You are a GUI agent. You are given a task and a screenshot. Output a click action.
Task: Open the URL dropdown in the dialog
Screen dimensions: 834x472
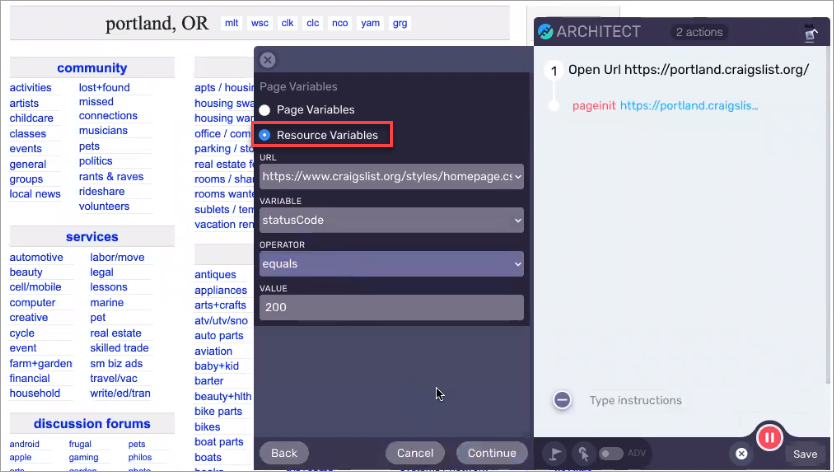[x=391, y=176]
